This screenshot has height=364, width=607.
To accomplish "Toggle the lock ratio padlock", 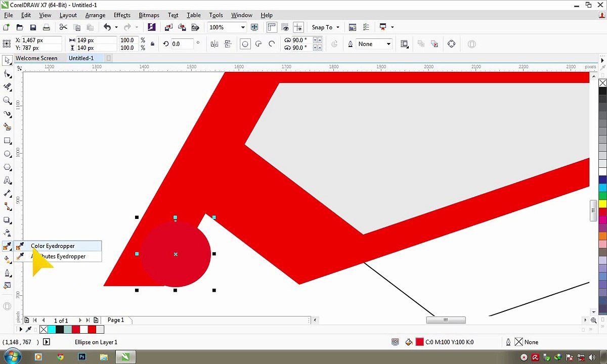I will tap(153, 44).
